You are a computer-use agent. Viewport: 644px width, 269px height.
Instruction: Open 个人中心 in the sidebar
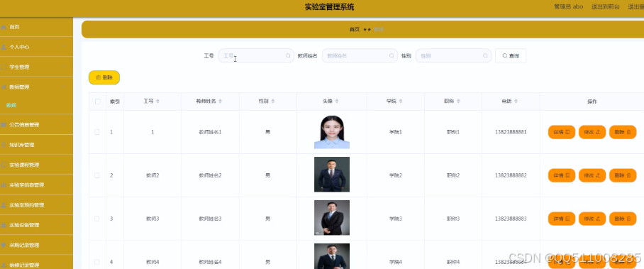[36, 47]
